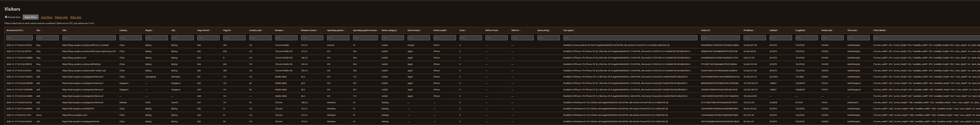Select the Pixel 9 device model cell
The image size is (980, 125).
[x=436, y=45]
